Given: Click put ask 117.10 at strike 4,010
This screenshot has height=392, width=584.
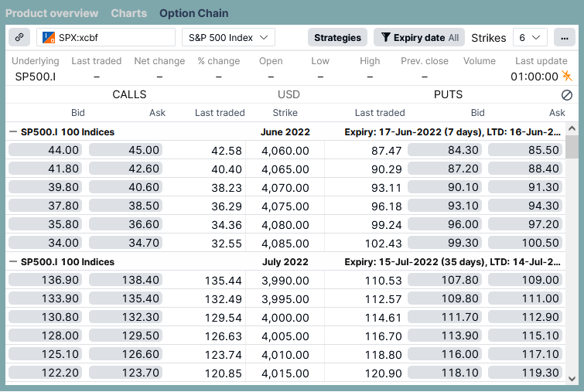Looking at the screenshot, I should (x=525, y=354).
